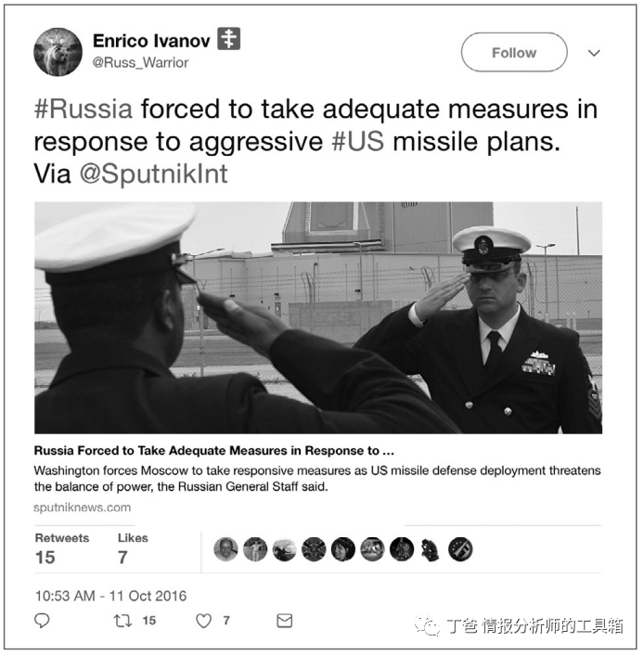Open the last liker avatar in row
The width and height of the screenshot is (644, 655).
tap(460, 549)
